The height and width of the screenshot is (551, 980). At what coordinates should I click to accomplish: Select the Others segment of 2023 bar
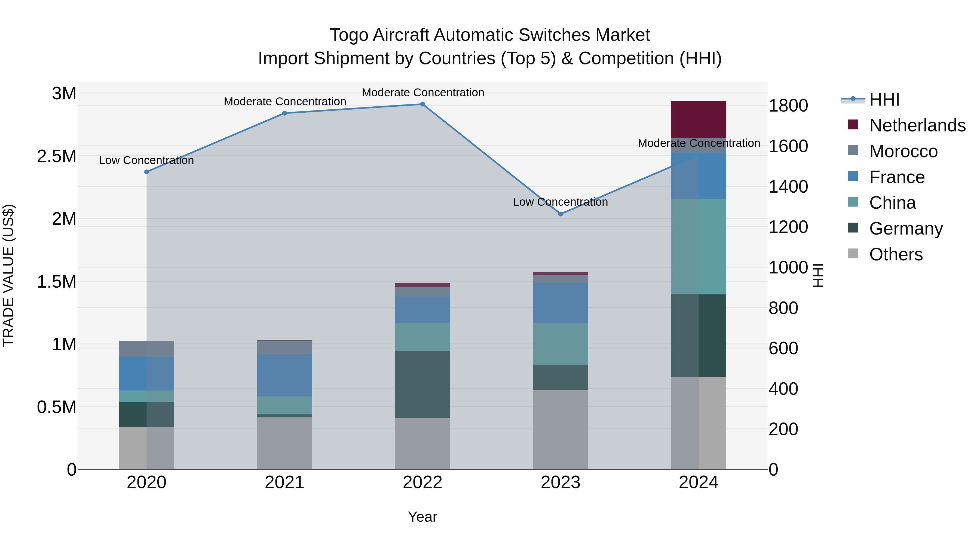[561, 429]
